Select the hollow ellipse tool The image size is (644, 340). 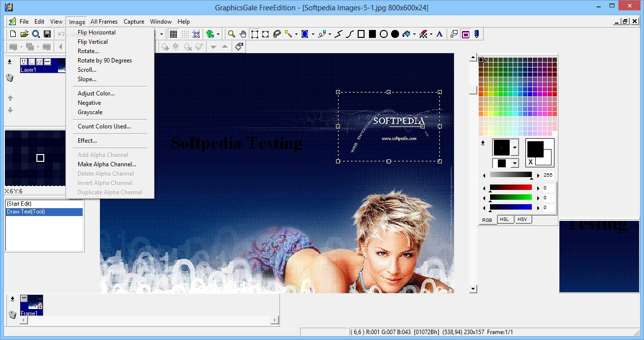click(384, 34)
